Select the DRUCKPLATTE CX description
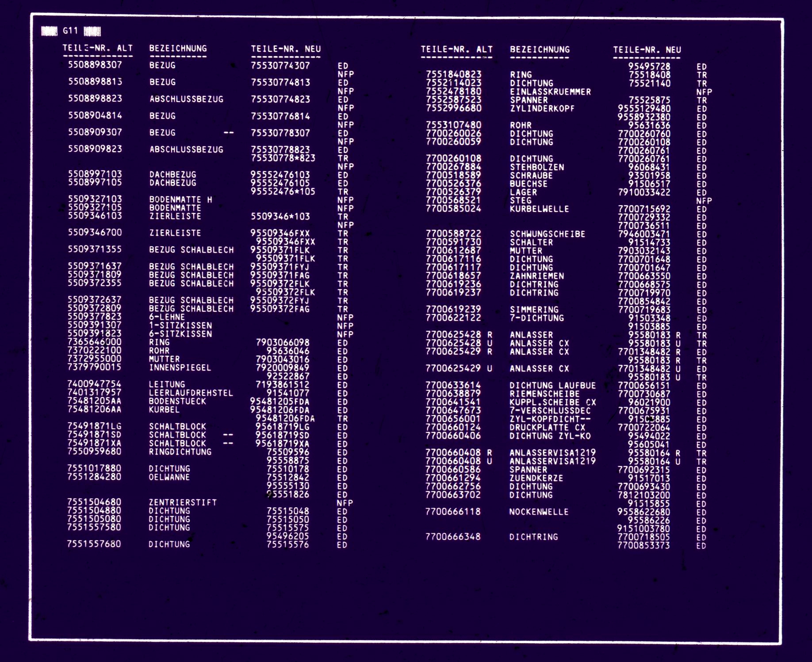 547,428
